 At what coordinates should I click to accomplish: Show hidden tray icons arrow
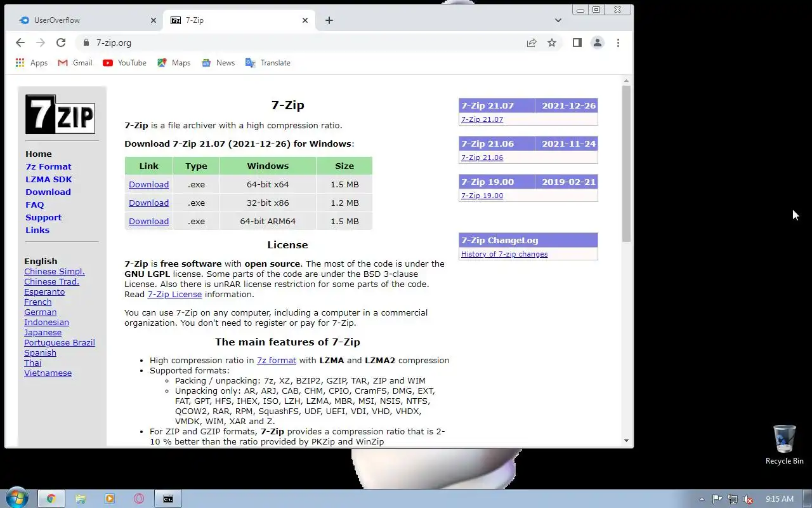pos(702,499)
